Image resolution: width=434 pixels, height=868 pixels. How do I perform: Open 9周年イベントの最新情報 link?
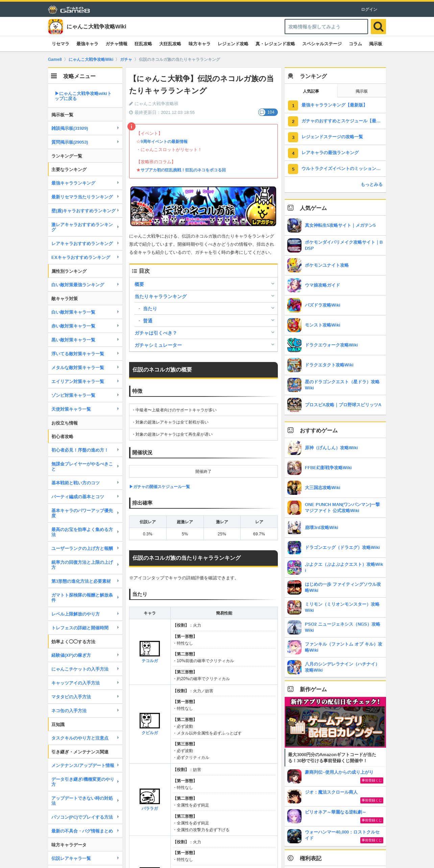pos(164,142)
